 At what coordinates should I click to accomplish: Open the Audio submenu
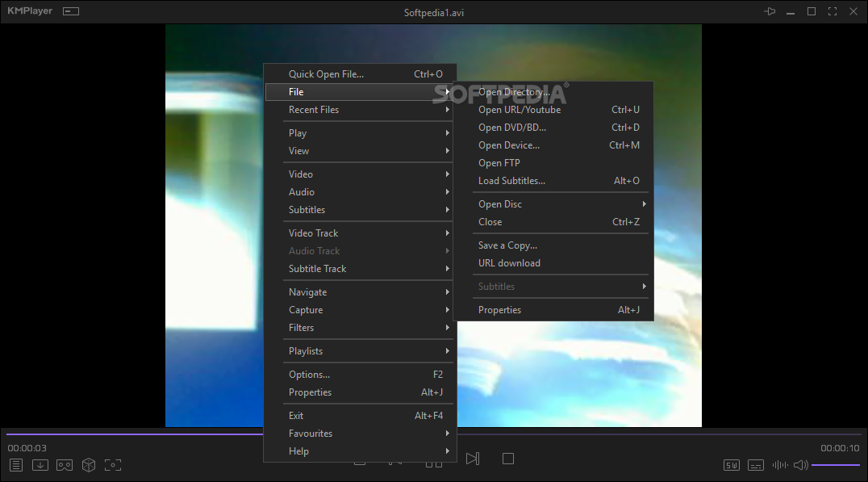tap(360, 191)
